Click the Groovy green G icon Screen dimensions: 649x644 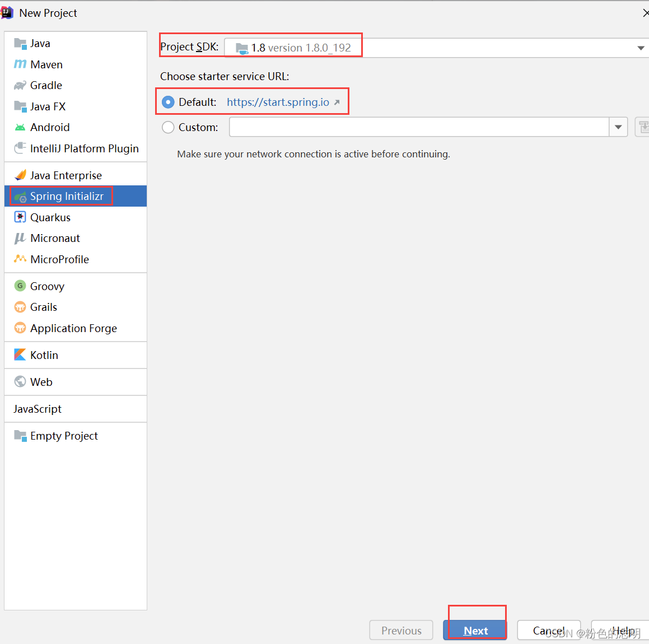pyautogui.click(x=20, y=286)
